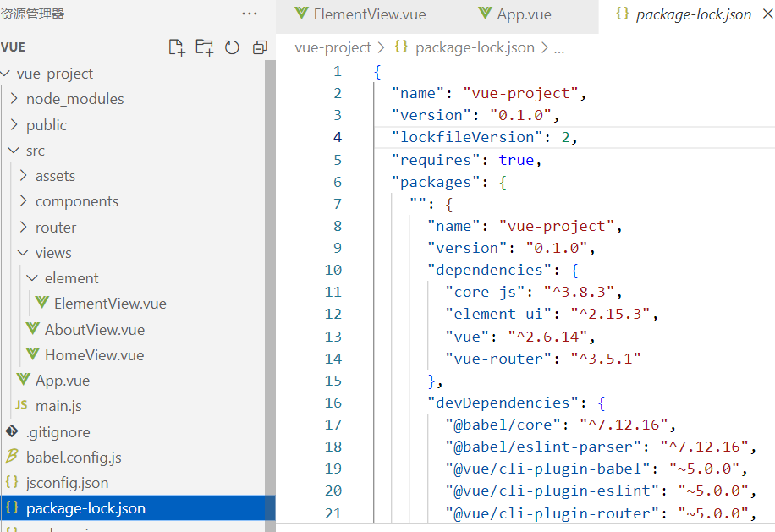This screenshot has height=532, width=775.
Task: Open the breadcrumb ellipsis after package-lock.json
Action: click(558, 47)
